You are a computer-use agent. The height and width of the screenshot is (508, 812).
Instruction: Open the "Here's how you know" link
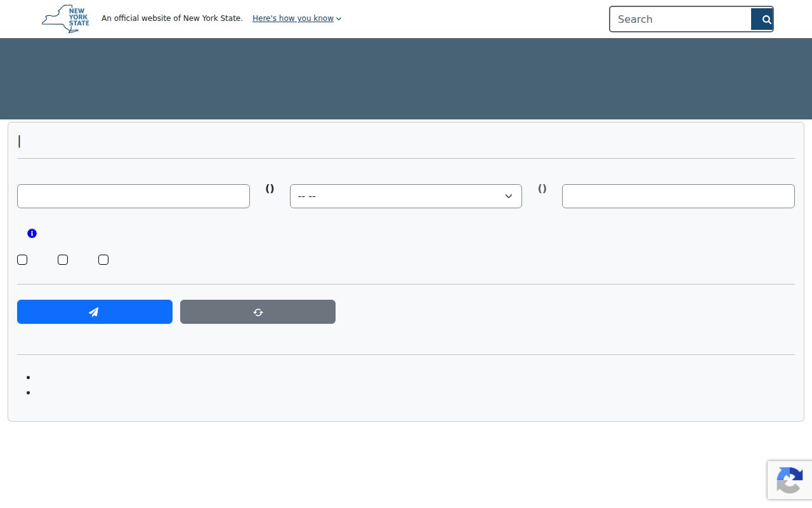pos(297,18)
